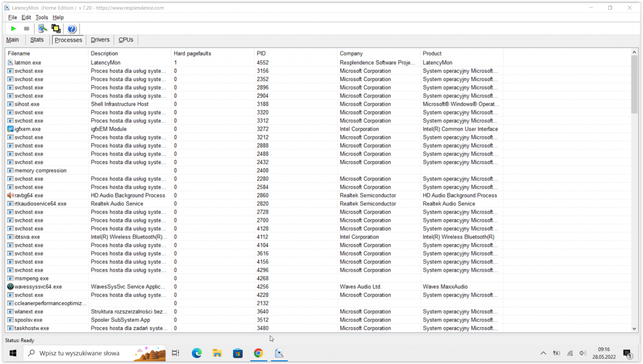Select the Processes tab

[69, 40]
